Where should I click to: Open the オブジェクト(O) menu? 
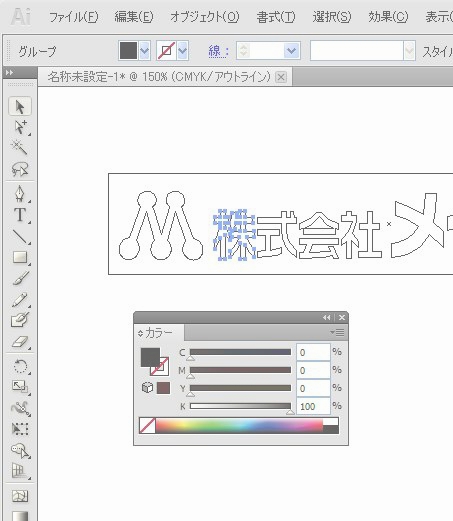pyautogui.click(x=205, y=17)
